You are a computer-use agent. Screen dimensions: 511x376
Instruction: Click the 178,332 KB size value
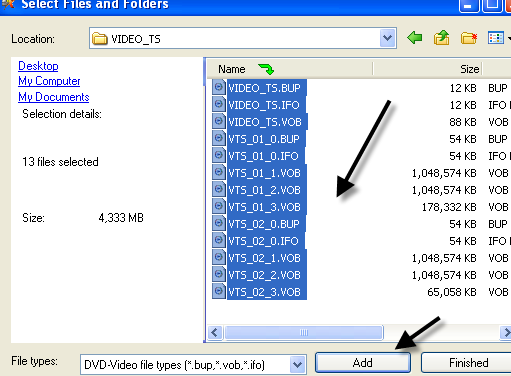point(449,207)
